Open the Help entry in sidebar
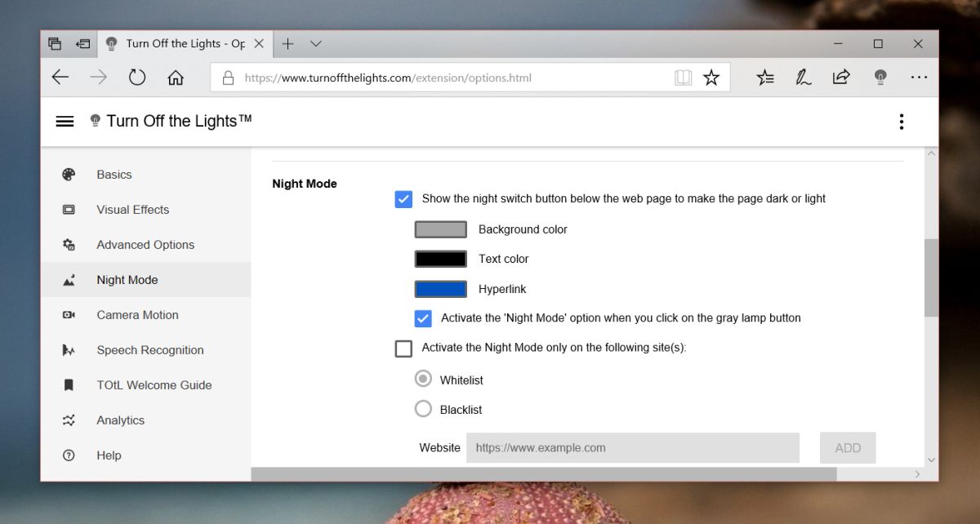 tap(146, 455)
